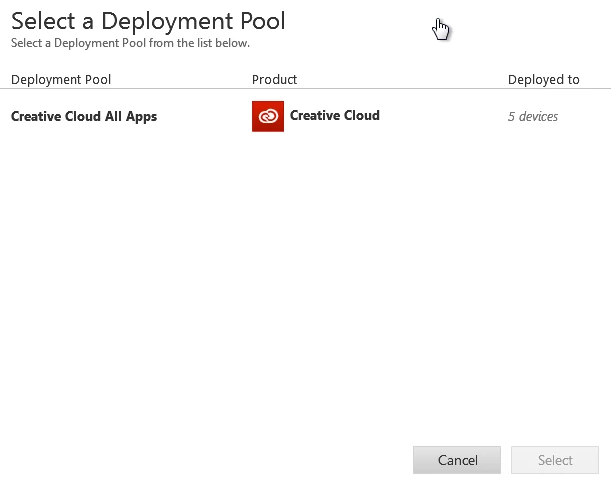Click the greyed-out Select button
Screen dimensions: 611x481
(x=555, y=460)
